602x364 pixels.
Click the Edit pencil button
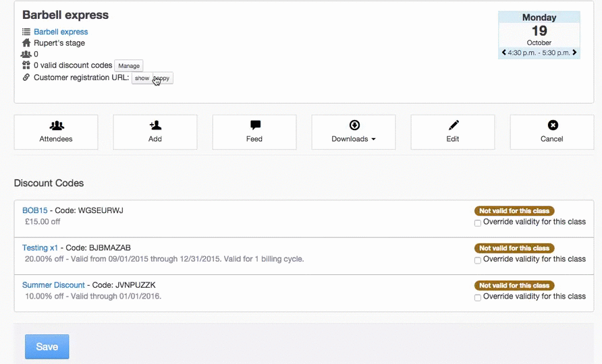(453, 131)
